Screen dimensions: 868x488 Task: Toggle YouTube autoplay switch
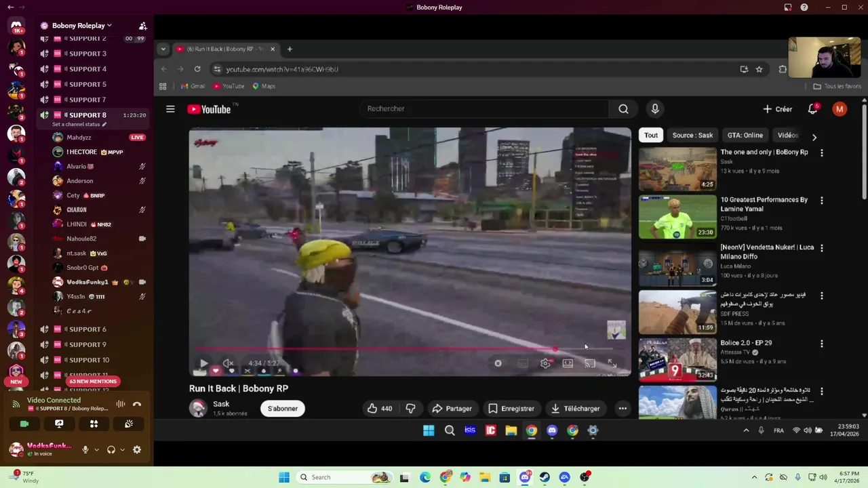tap(498, 363)
